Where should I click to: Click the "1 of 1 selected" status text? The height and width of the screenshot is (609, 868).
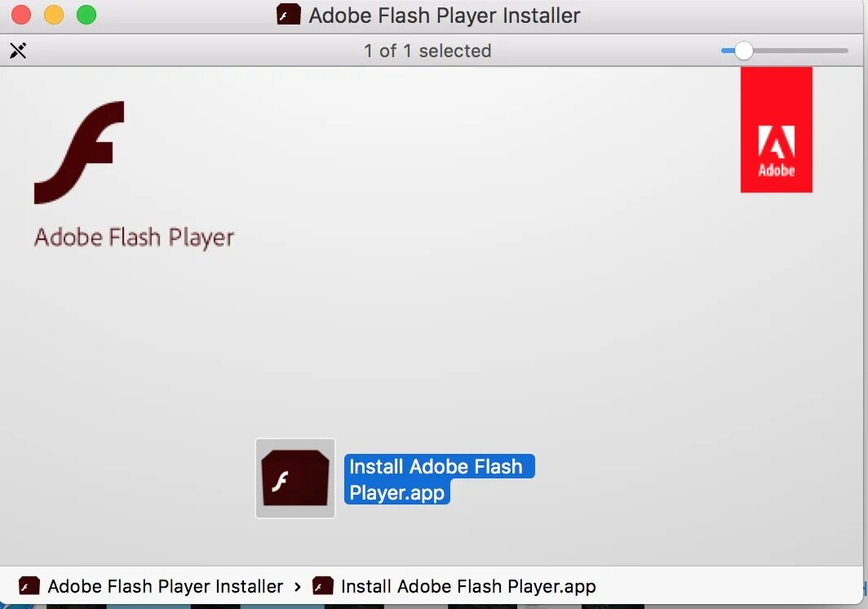coord(427,51)
